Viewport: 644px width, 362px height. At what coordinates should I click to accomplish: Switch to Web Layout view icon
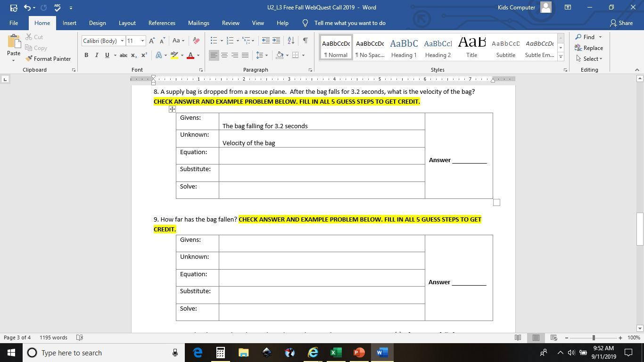click(554, 337)
